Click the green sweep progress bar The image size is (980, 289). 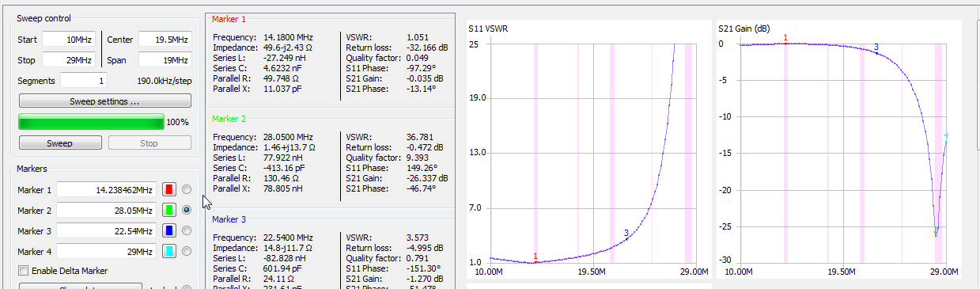point(91,122)
